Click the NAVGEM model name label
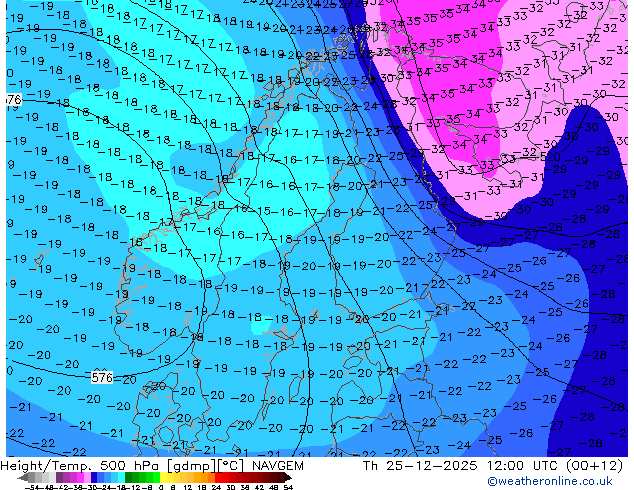 tap(277, 466)
